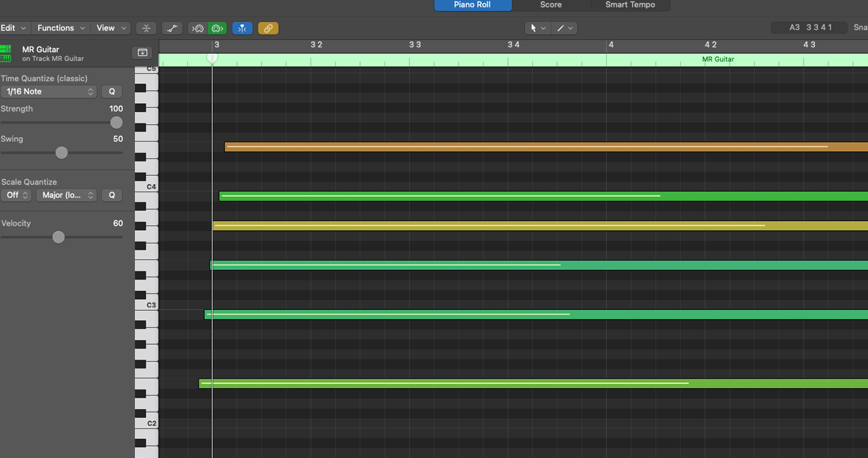Click the Time Quantize (classic) label
The width and height of the screenshot is (868, 458).
tap(44, 79)
